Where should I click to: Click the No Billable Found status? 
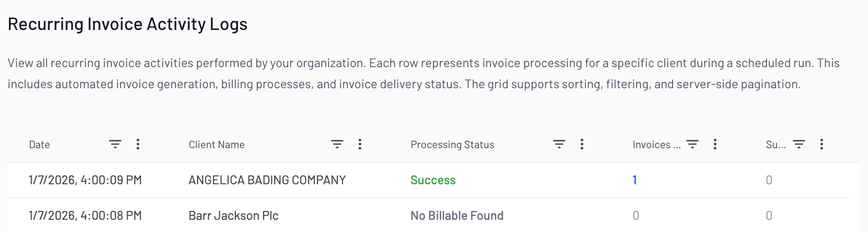(457, 216)
